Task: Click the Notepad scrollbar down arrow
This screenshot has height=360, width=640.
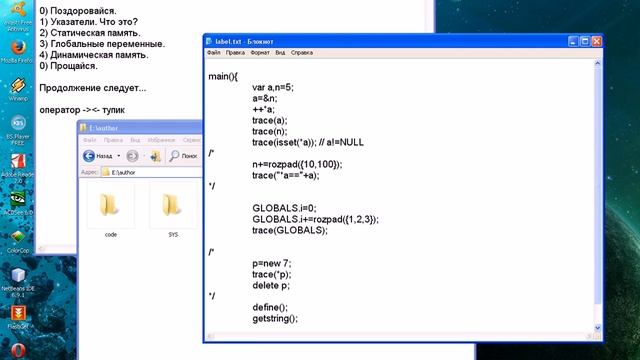Action: click(598, 328)
